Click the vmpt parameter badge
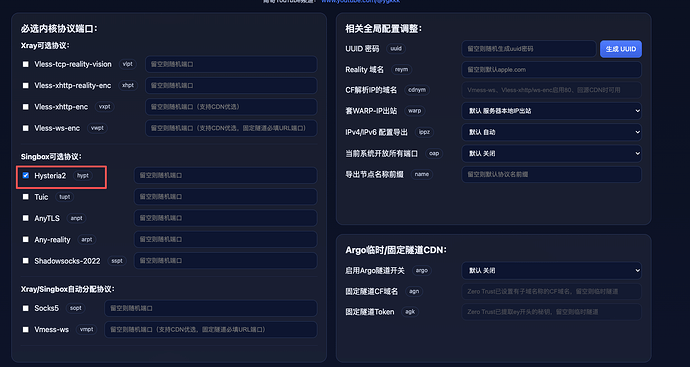The width and height of the screenshot is (690, 367). tap(86, 329)
